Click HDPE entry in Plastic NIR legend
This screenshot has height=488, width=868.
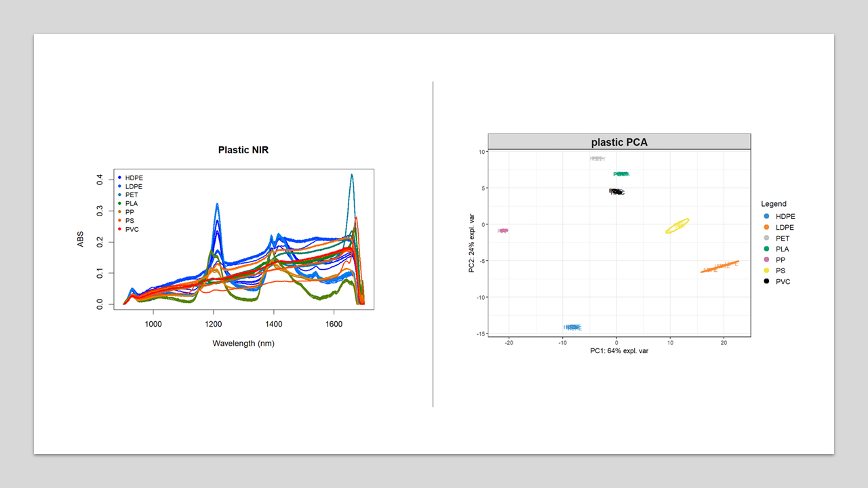[x=130, y=178]
